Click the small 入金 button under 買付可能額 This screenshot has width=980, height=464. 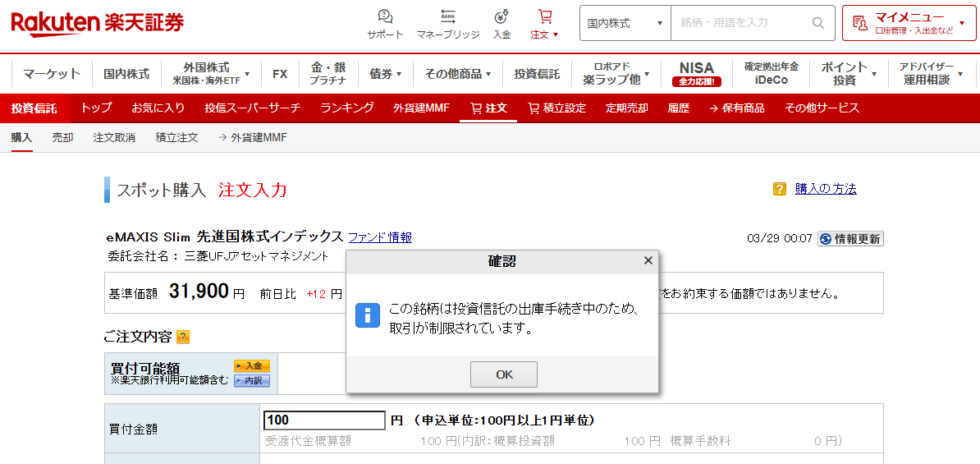252,365
